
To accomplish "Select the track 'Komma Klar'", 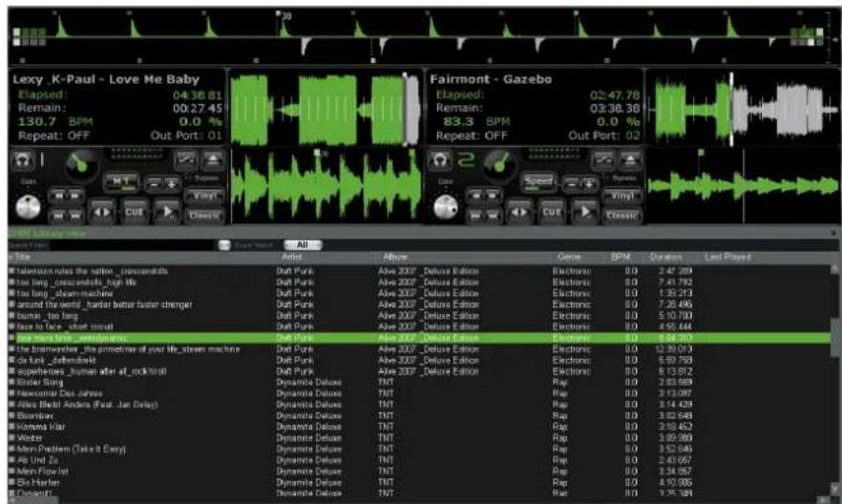I will (41, 427).
